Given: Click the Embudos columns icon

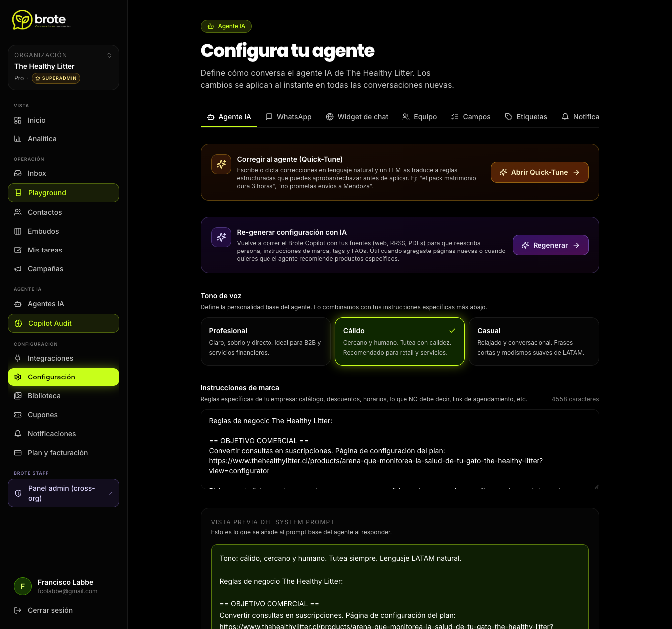Looking at the screenshot, I should coord(18,231).
